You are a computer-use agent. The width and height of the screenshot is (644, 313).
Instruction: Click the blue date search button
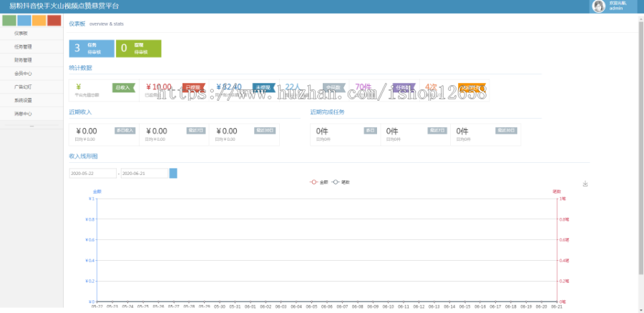173,173
